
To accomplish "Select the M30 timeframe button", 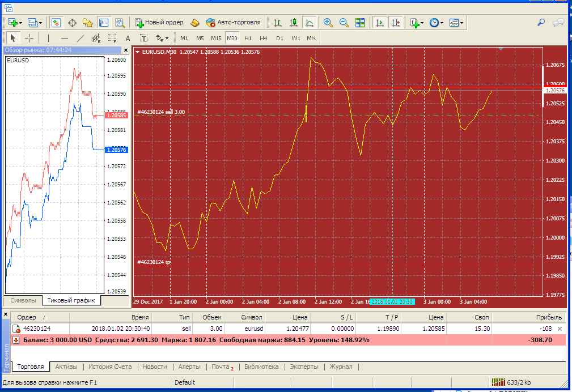I will (x=232, y=38).
